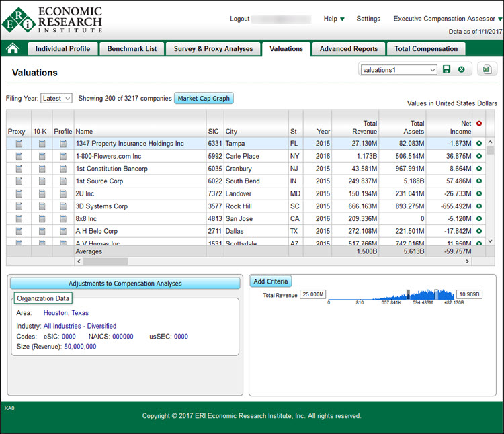Click the Home icon tab

point(12,48)
